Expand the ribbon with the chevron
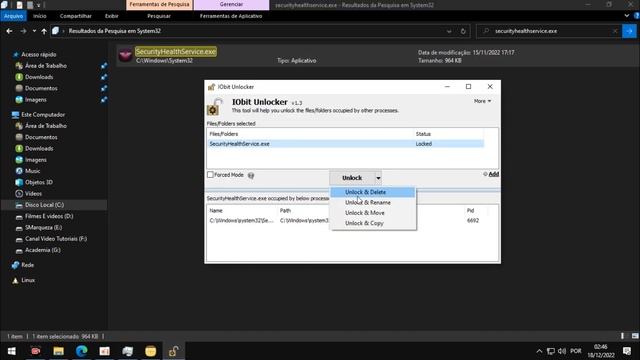This screenshot has width=640, height=360. (627, 16)
